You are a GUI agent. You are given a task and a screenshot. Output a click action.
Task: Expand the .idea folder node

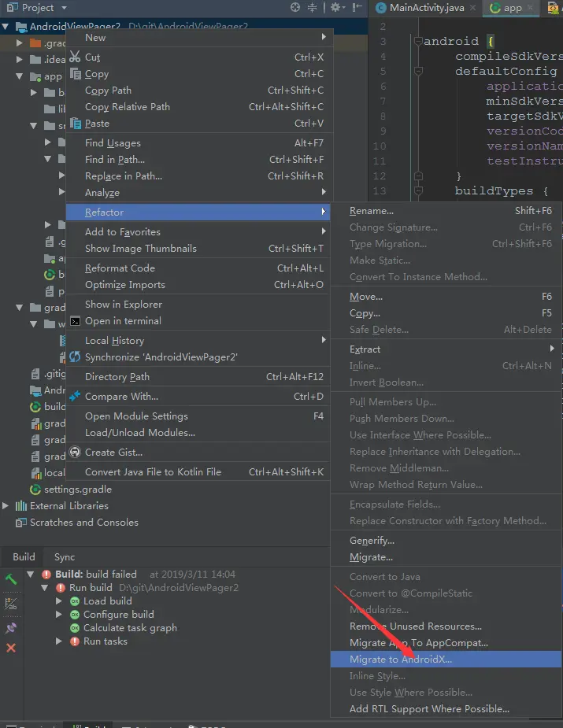[20, 60]
